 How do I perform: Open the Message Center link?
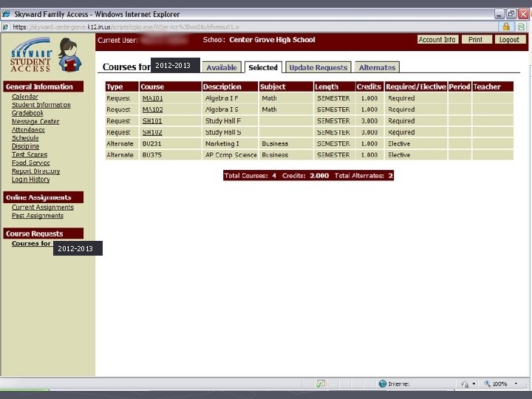35,121
